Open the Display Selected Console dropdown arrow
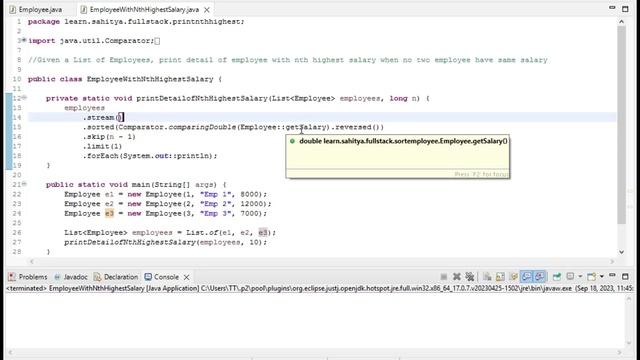Image resolution: width=640 pixels, height=360 pixels. (580, 277)
